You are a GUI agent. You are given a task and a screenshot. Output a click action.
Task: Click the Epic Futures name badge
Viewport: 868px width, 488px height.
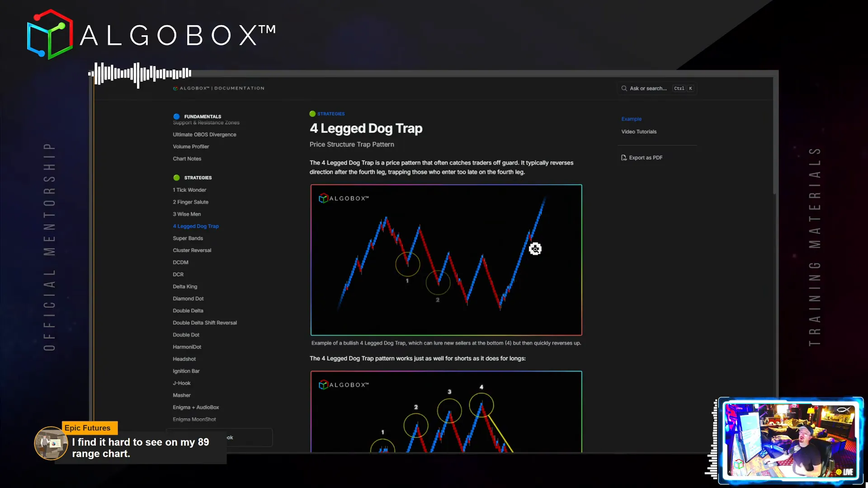pyautogui.click(x=90, y=428)
